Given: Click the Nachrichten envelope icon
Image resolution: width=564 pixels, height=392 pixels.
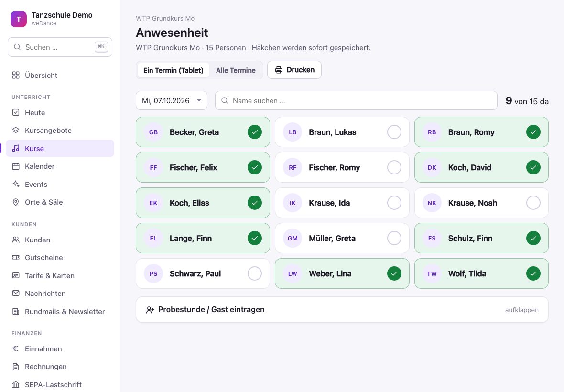Looking at the screenshot, I should [16, 293].
